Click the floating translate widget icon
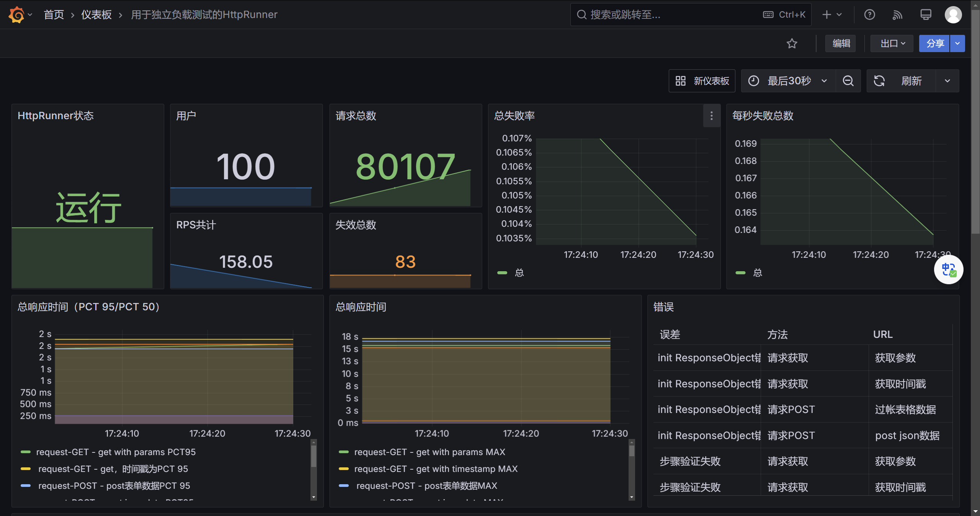The height and width of the screenshot is (516, 980). coord(949,270)
